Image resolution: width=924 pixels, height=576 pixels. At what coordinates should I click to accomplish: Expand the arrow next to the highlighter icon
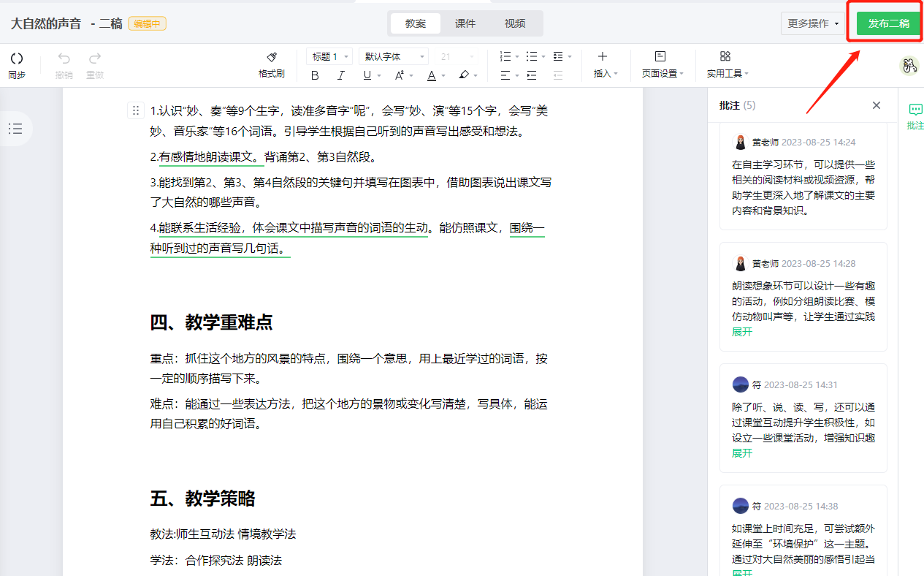[476, 76]
